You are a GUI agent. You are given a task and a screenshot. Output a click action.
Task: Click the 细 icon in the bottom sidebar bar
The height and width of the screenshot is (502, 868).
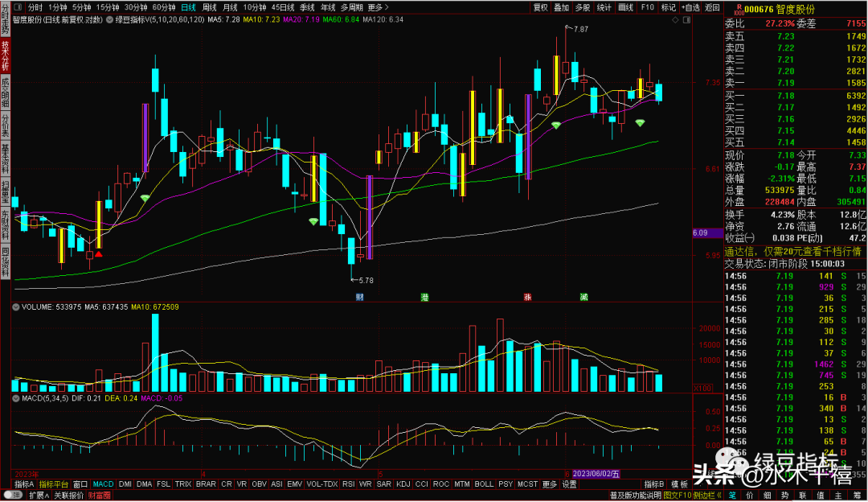768,496
